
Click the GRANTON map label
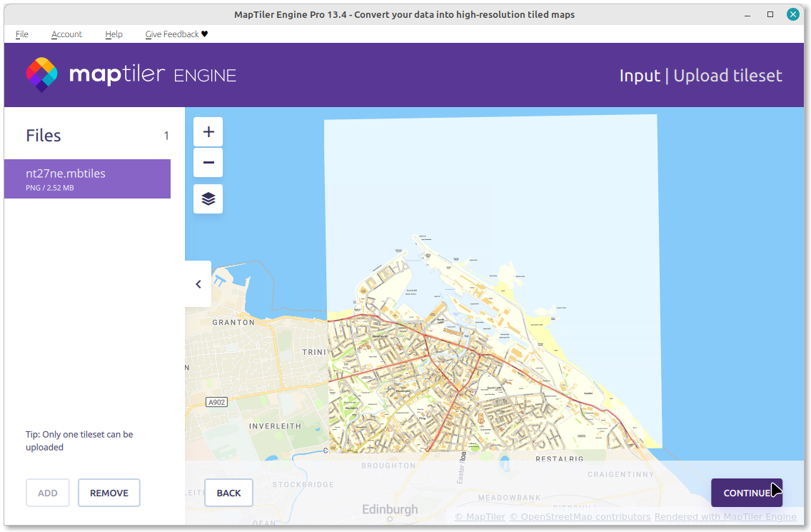(x=233, y=322)
